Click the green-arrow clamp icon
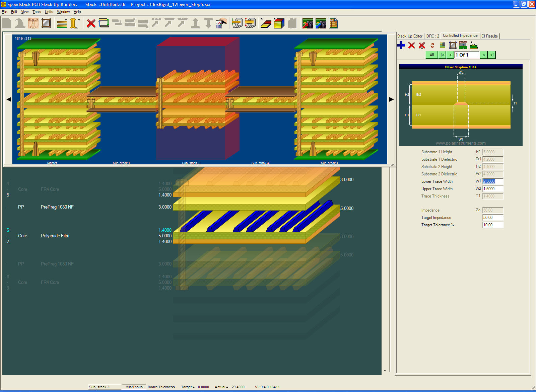This screenshot has width=536, height=392. tap(237, 23)
